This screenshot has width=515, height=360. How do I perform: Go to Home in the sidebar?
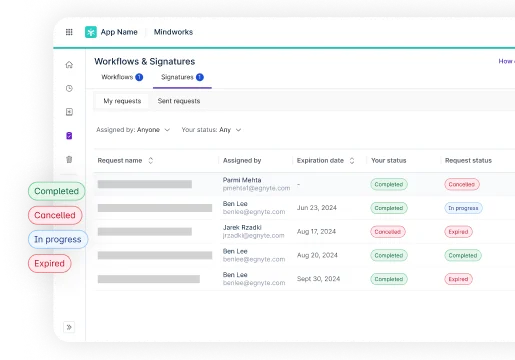69,65
